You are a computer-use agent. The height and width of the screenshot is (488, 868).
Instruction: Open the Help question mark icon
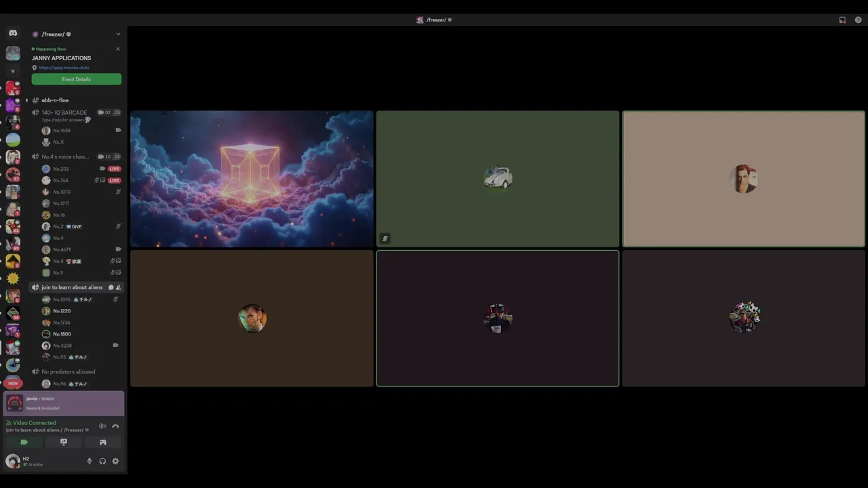tap(858, 20)
